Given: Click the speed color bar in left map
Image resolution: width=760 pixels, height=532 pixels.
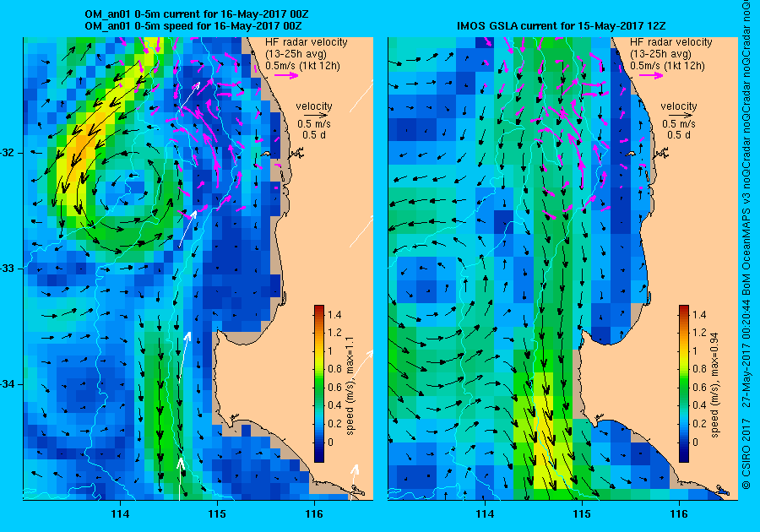Looking at the screenshot, I should click(319, 383).
